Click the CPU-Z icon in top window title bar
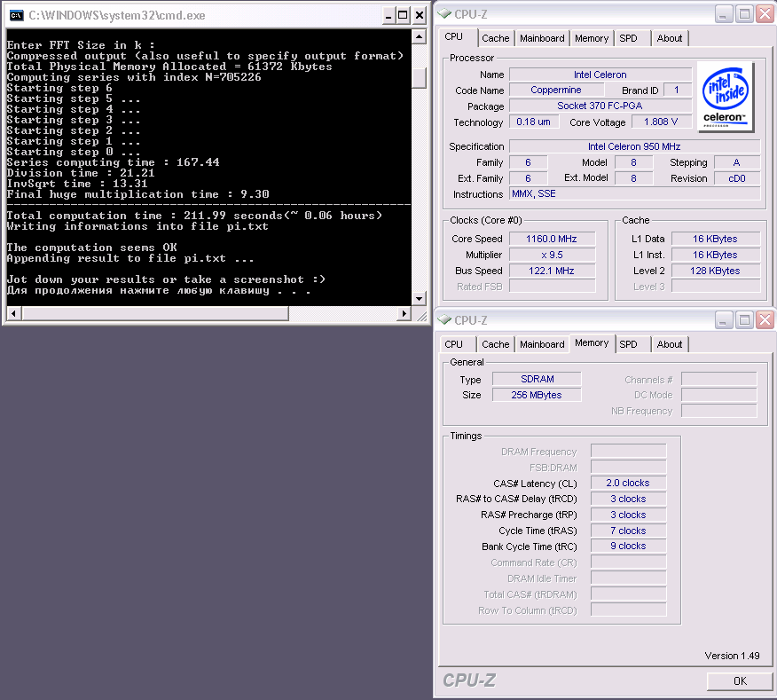 coord(444,14)
